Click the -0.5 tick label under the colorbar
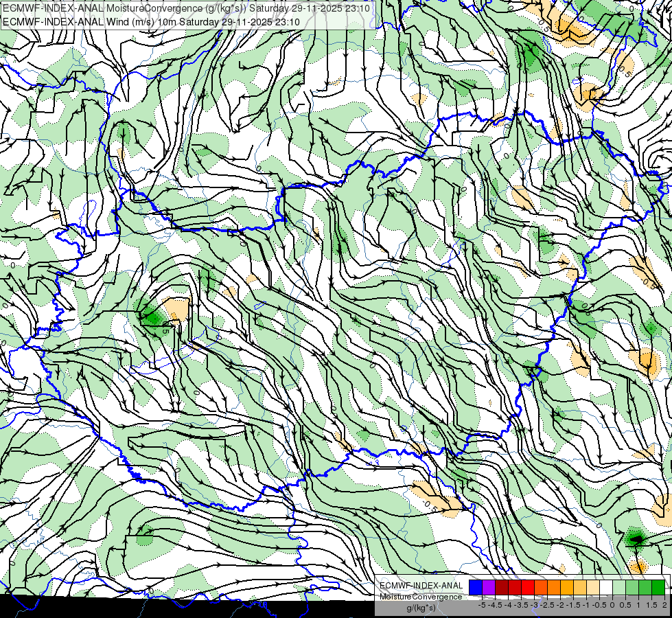The image size is (672, 618). [599, 605]
